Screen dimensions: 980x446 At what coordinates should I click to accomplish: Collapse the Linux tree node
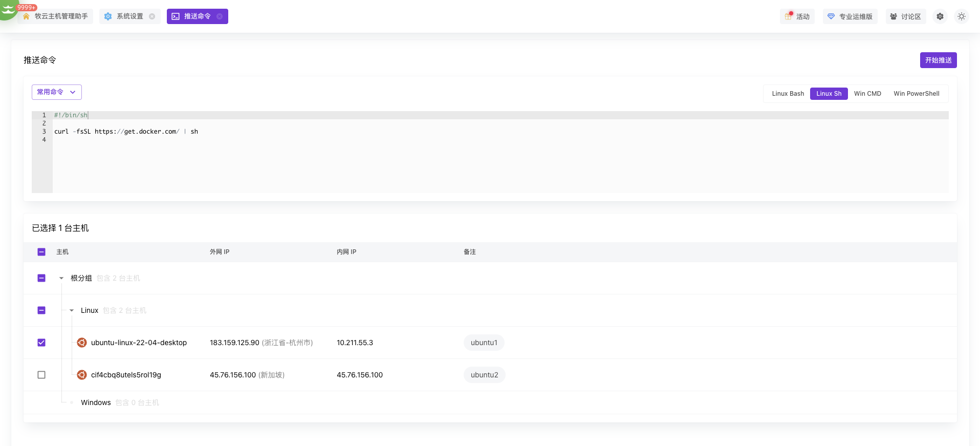[72, 310]
